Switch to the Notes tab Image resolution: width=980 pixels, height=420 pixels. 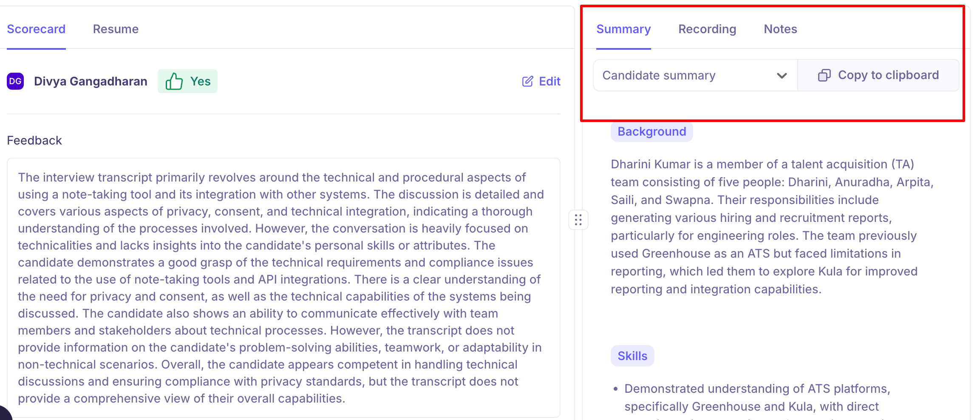coord(780,29)
